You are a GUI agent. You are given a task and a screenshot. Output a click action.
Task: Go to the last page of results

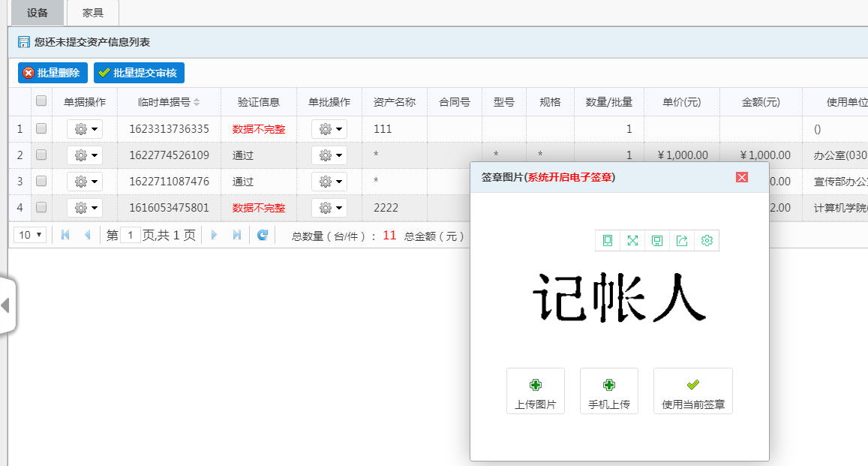coord(237,235)
